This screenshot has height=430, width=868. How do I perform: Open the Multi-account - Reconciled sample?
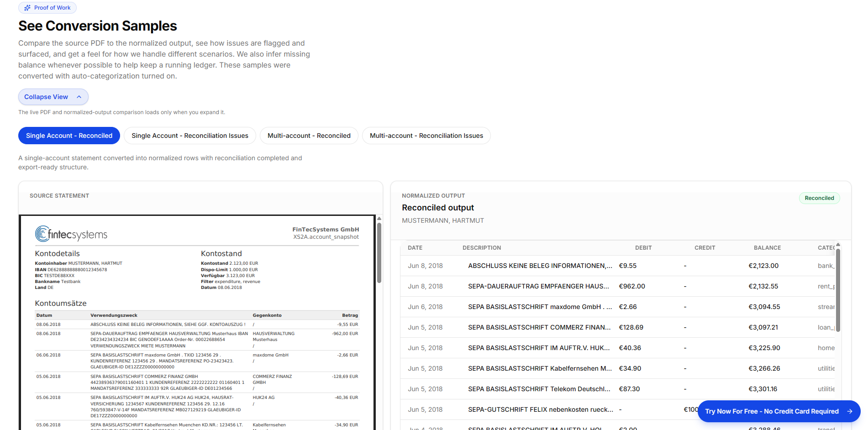point(309,136)
